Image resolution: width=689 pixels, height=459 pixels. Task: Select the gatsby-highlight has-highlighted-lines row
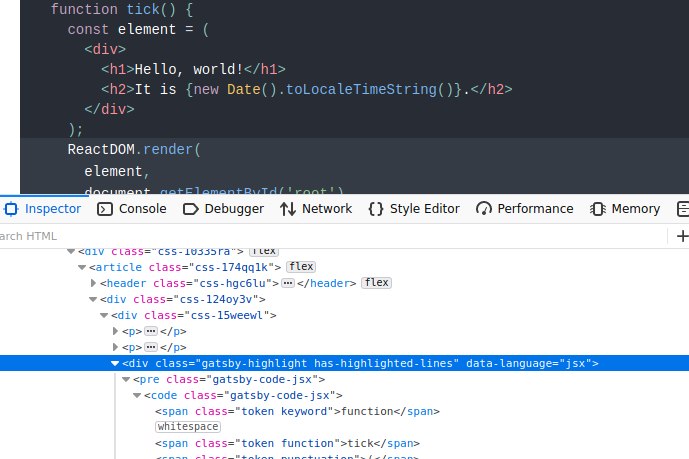(344, 363)
